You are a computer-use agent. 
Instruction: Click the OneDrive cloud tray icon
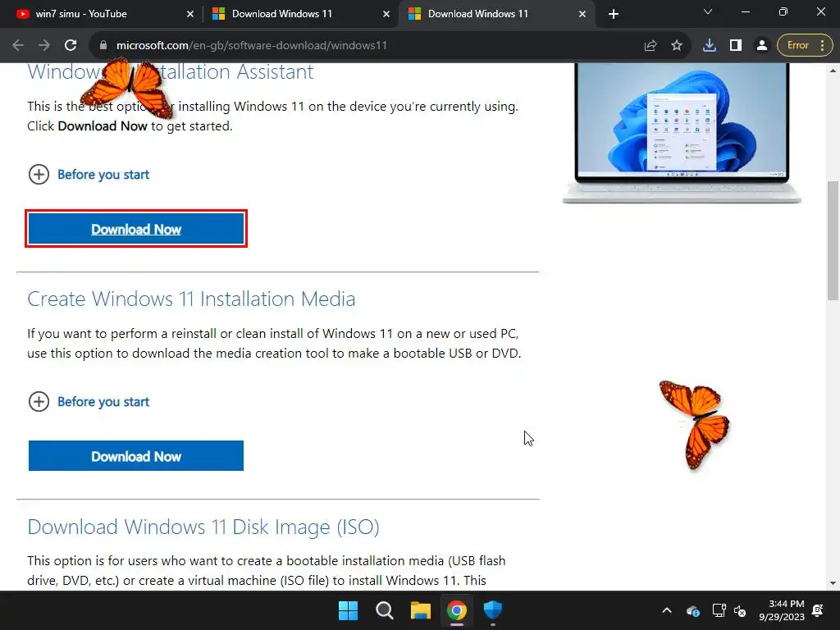[x=693, y=610]
